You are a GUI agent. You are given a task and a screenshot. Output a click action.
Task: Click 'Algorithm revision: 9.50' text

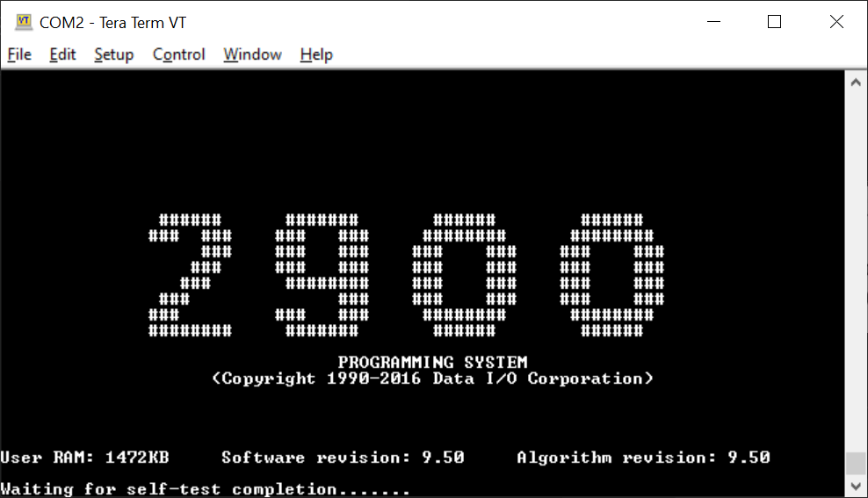643,458
